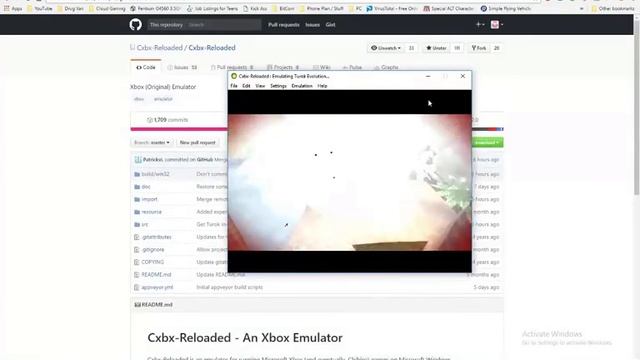Image resolution: width=640 pixels, height=360 pixels.
Task: Switch to the Wiki tab
Action: (x=322, y=67)
